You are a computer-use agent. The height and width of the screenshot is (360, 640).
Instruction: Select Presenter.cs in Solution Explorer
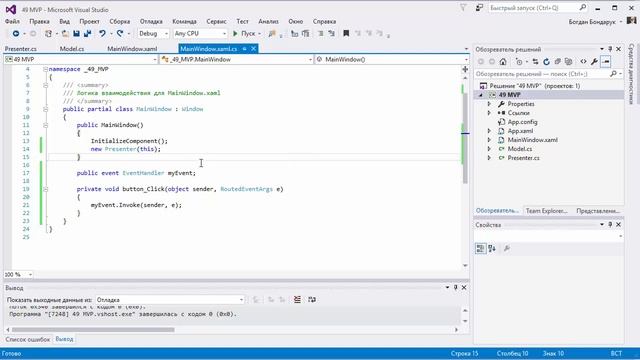point(523,158)
